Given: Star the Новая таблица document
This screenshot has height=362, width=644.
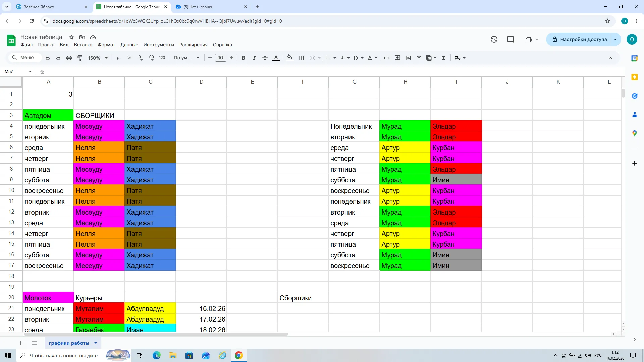Looking at the screenshot, I should (71, 37).
